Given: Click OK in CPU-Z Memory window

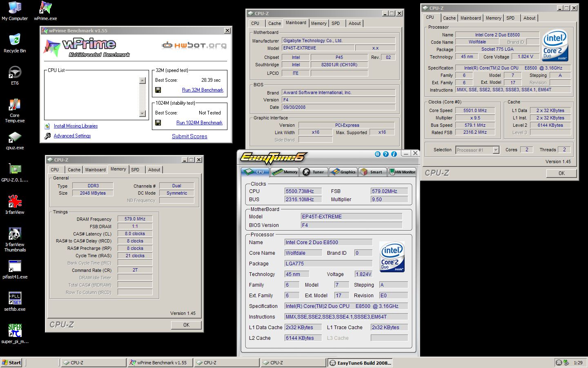Looking at the screenshot, I should point(186,325).
